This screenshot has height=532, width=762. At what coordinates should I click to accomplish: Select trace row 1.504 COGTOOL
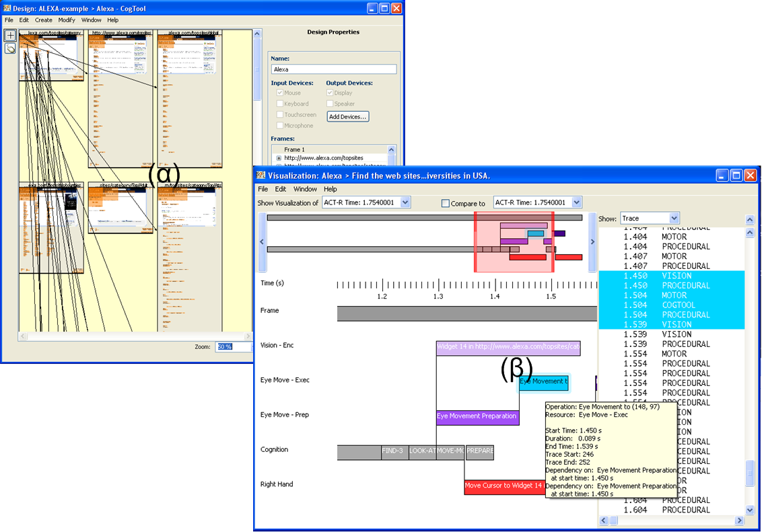[x=672, y=305]
